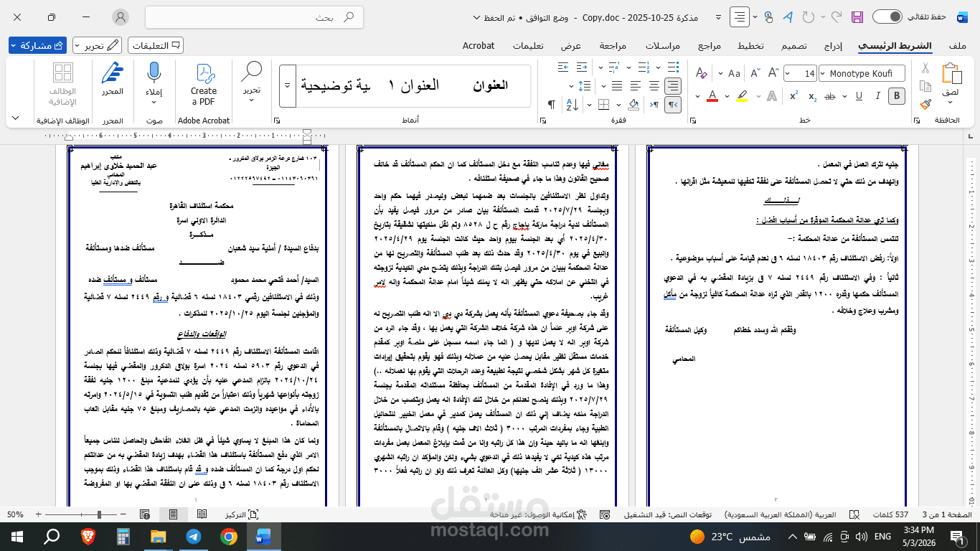Screen dimensions: 980x551
Task: Toggle superscript x² formatting
Action: 793,96
